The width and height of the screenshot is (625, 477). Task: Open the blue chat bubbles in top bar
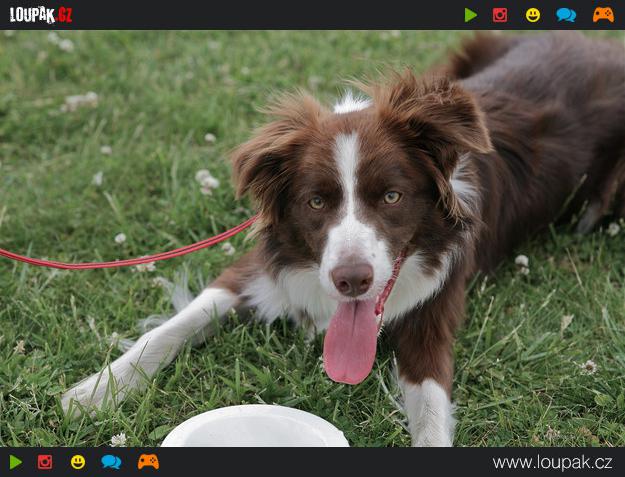coord(566,15)
